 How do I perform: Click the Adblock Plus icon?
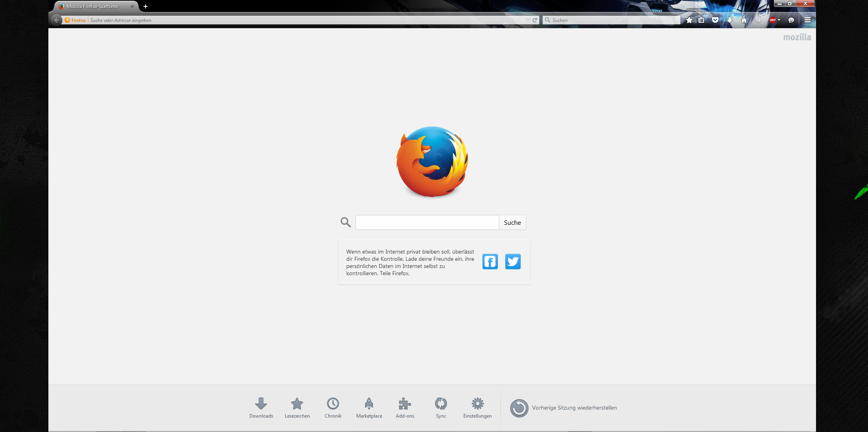click(772, 20)
